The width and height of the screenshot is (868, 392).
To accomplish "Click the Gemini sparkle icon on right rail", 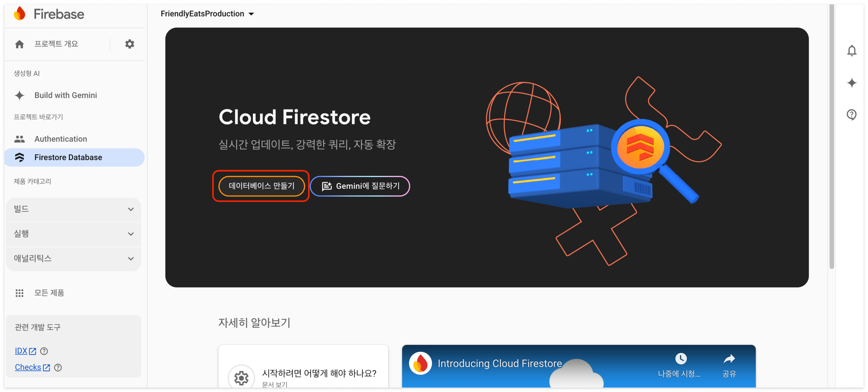I will pos(851,83).
